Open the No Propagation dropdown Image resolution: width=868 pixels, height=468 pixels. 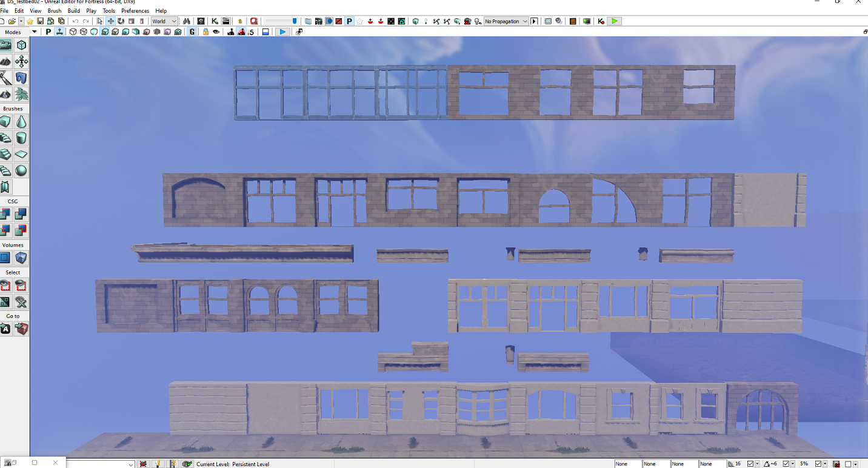[506, 21]
